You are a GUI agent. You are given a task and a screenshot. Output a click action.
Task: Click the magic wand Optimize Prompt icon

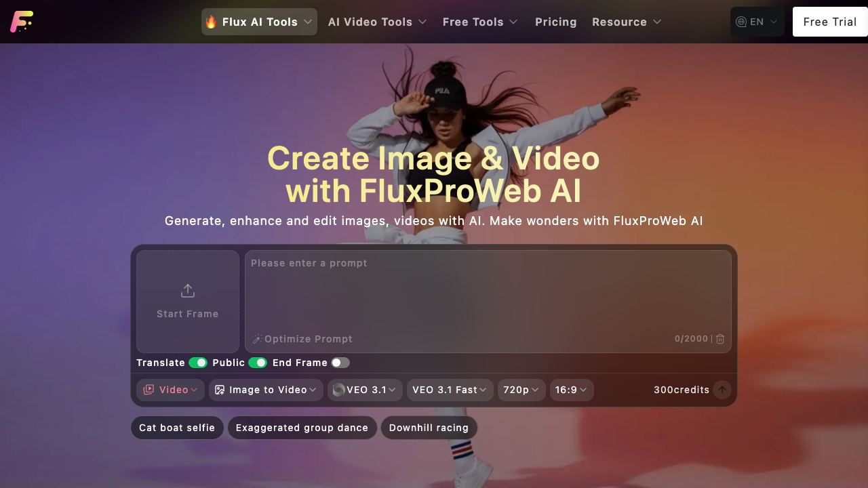[x=257, y=339]
